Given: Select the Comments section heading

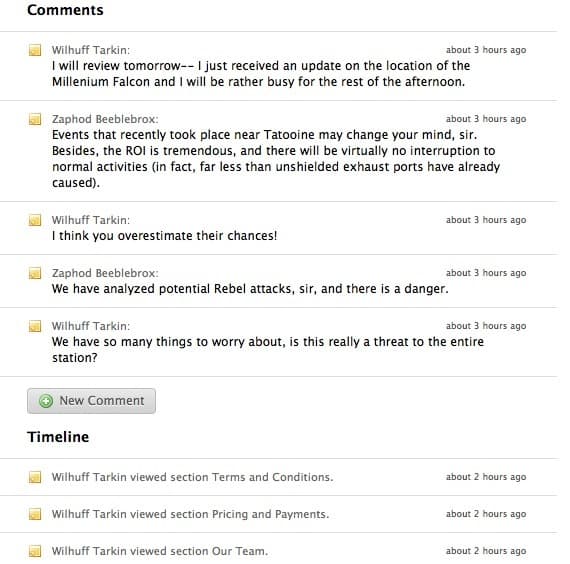Looking at the screenshot, I should coord(65,10).
